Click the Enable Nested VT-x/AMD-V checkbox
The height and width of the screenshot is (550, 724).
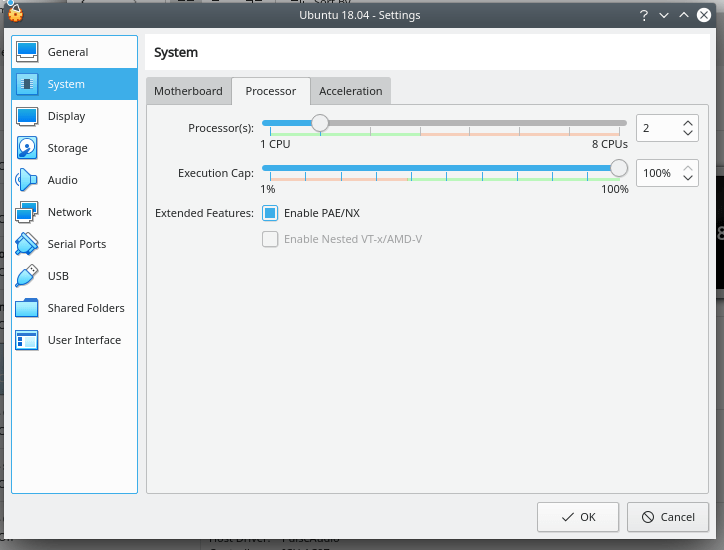click(270, 239)
